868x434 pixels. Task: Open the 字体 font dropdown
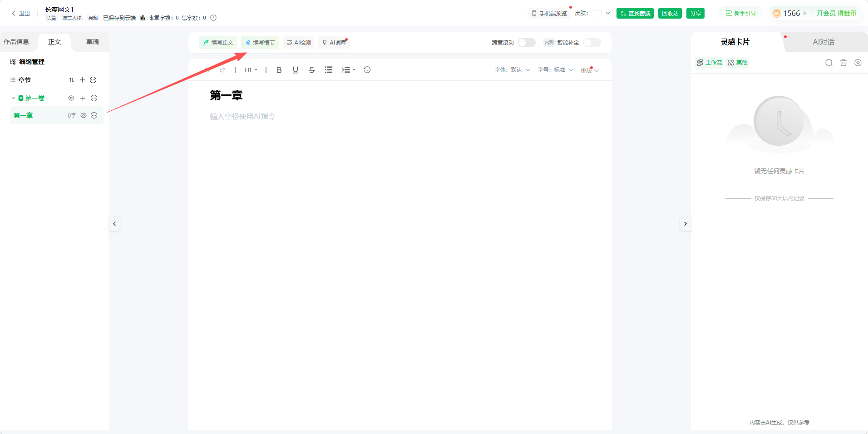[x=513, y=70]
